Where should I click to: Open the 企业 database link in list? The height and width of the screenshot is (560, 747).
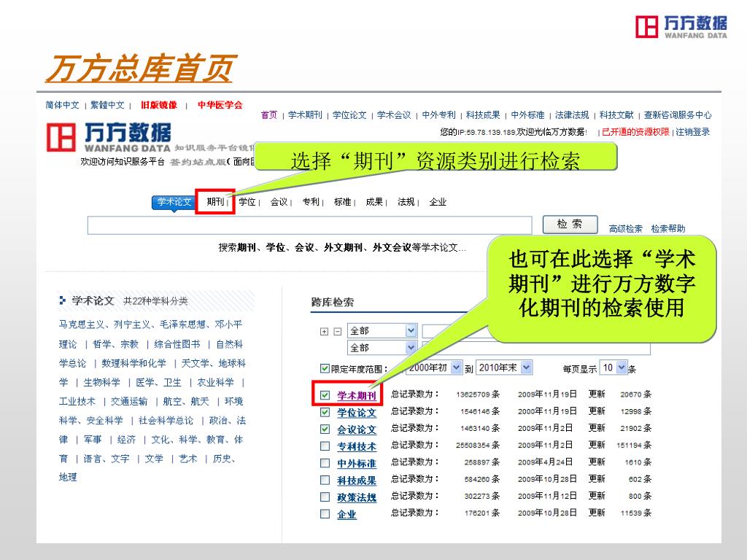tap(347, 514)
